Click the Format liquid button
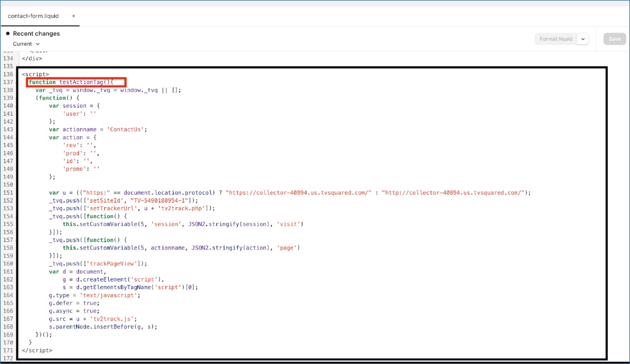630x364 pixels. 556,39
